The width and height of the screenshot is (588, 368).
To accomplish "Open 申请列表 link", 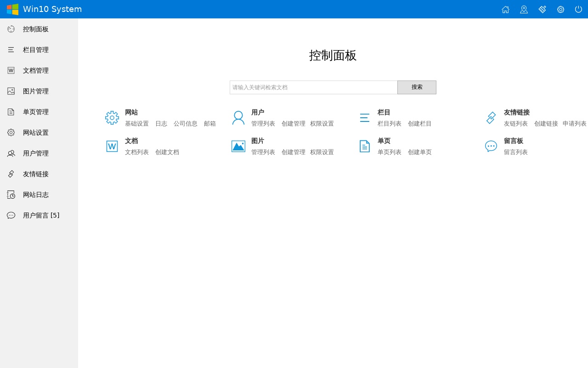I will point(575,124).
